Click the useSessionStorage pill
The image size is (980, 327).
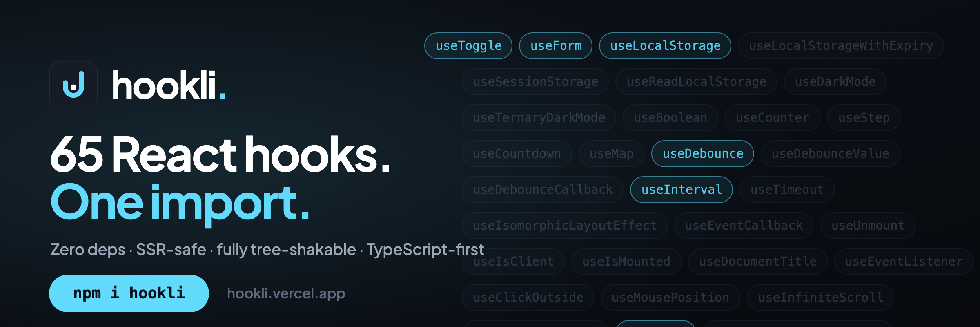535,82
